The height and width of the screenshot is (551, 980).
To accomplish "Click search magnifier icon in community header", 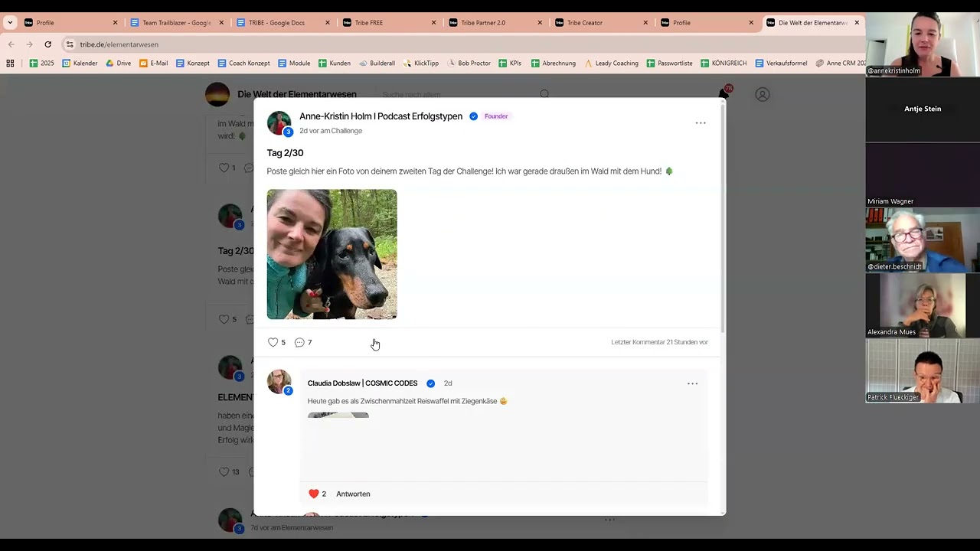I will click(544, 94).
